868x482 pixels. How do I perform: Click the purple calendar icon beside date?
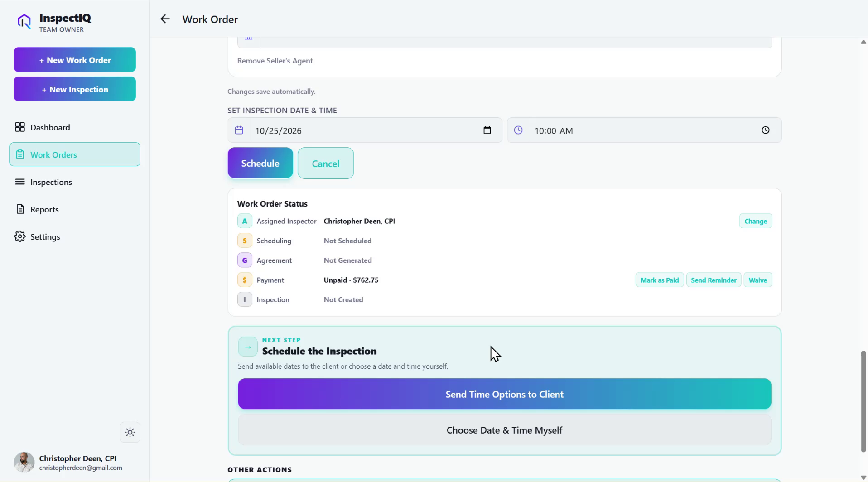pos(239,130)
